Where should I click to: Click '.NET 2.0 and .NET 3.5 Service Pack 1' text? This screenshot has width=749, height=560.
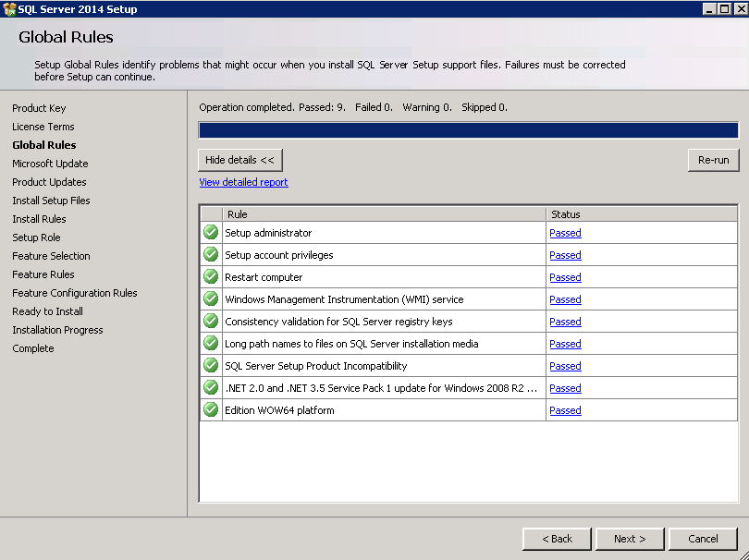pos(381,388)
